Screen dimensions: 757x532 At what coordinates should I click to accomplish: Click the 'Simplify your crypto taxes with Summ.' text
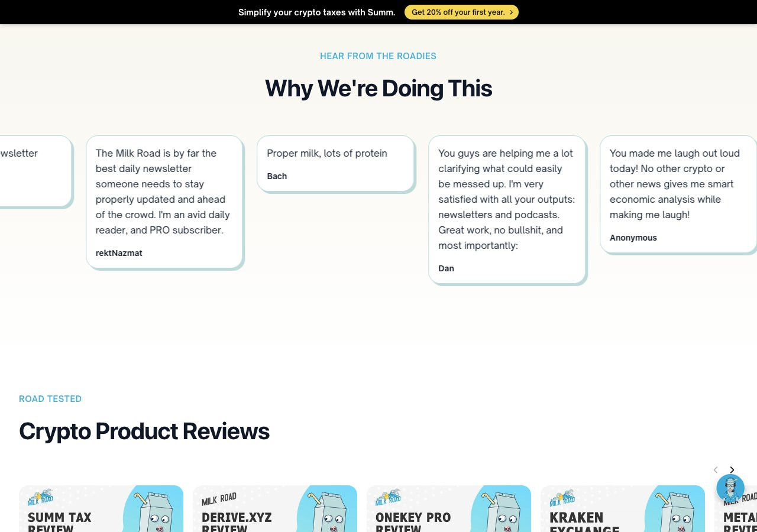pos(317,12)
